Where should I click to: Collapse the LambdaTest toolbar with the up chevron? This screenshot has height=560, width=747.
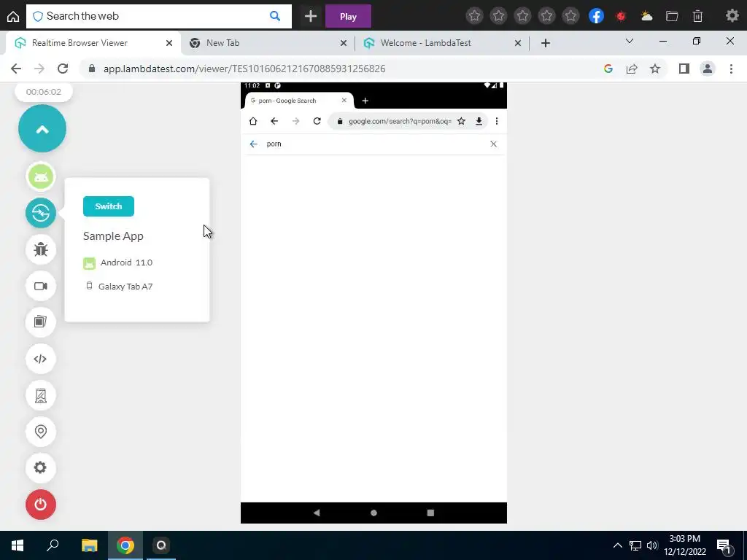(x=42, y=128)
